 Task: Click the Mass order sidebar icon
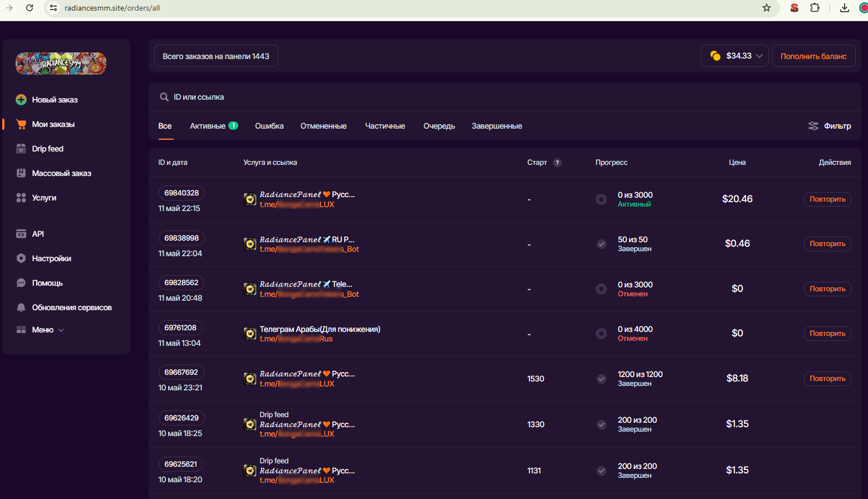click(x=21, y=173)
